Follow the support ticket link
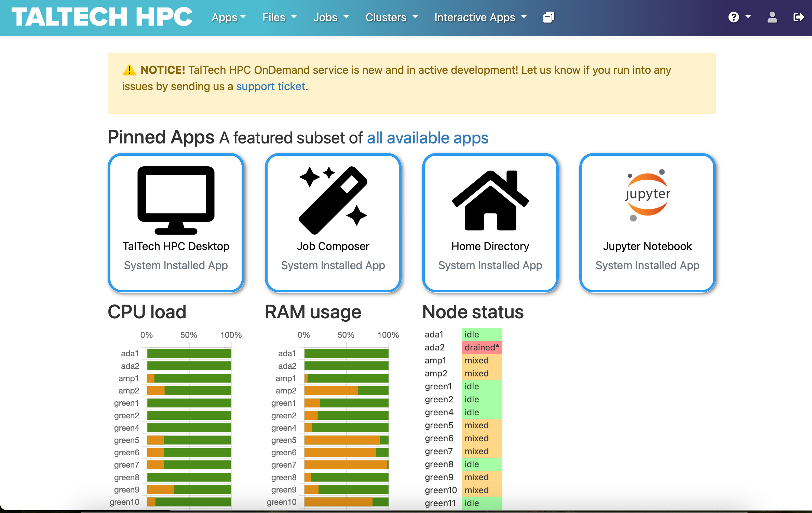 pos(271,86)
